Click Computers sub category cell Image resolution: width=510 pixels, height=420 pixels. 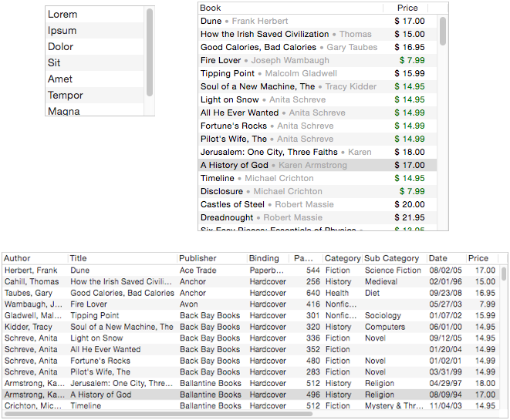pyautogui.click(x=385, y=327)
